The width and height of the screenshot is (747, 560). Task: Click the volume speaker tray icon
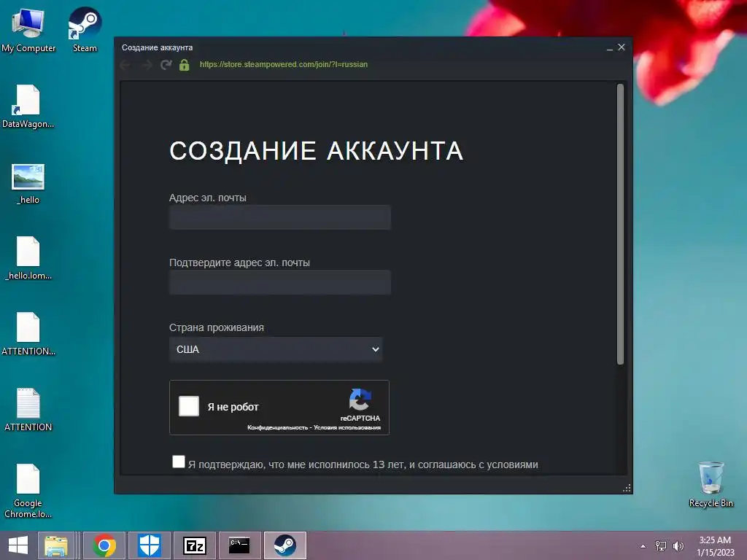(x=678, y=545)
